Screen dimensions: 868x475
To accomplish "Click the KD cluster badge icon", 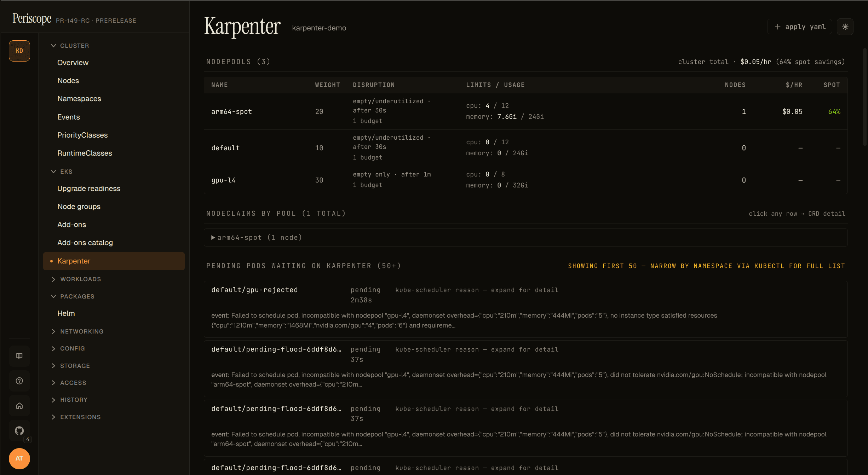I will pyautogui.click(x=19, y=51).
